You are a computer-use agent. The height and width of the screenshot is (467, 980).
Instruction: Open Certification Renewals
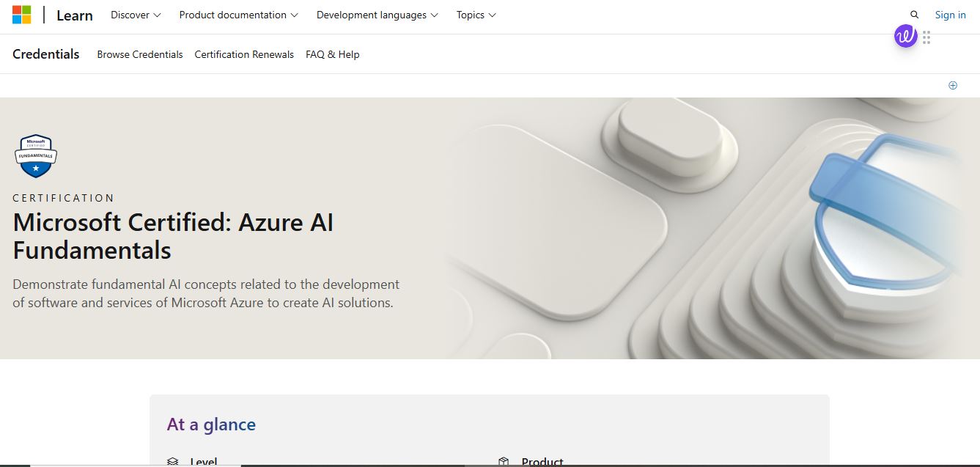coord(243,54)
